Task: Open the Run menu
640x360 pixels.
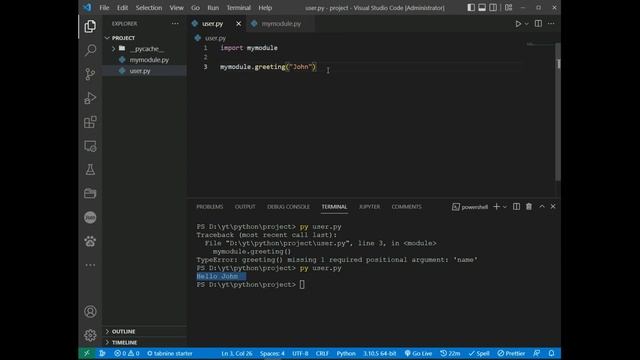Action: 213,8
